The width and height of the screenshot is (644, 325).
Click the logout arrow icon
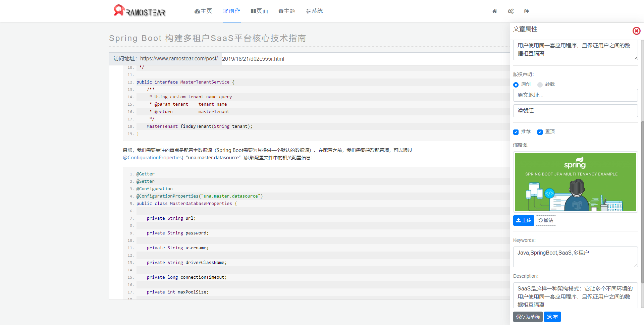[527, 11]
